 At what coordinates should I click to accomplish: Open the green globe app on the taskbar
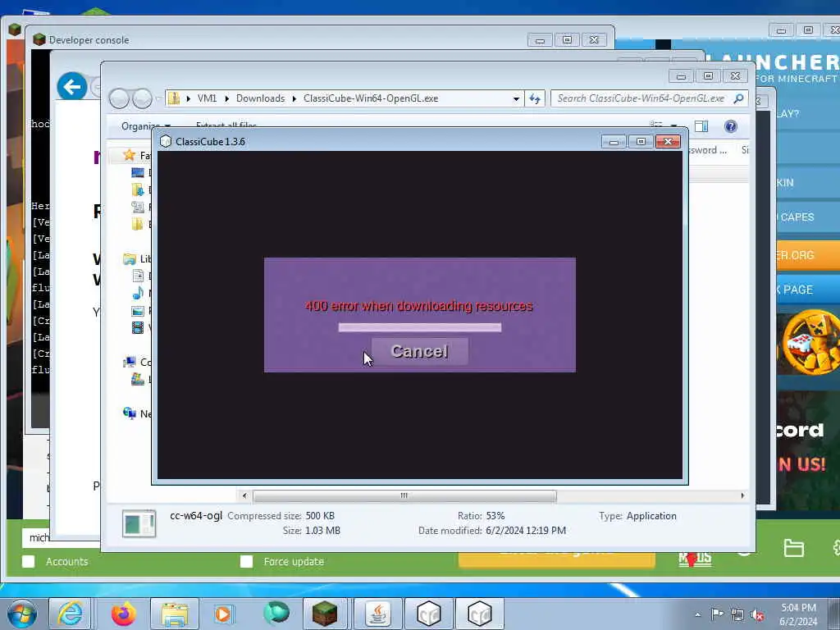coord(276,614)
